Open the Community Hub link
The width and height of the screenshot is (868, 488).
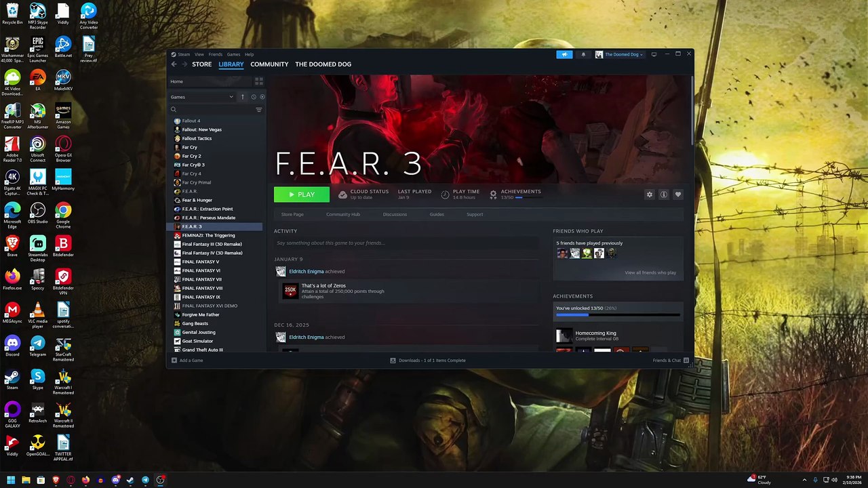point(343,214)
